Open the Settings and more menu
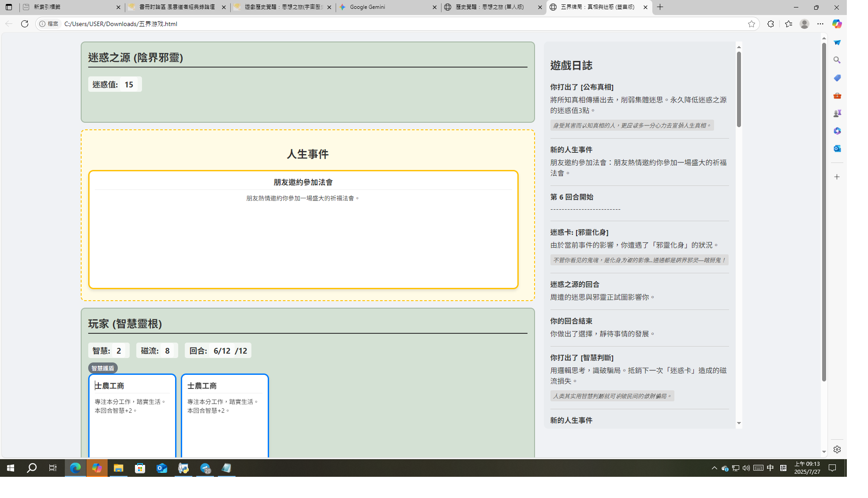This screenshot has width=868, height=498. [820, 24]
